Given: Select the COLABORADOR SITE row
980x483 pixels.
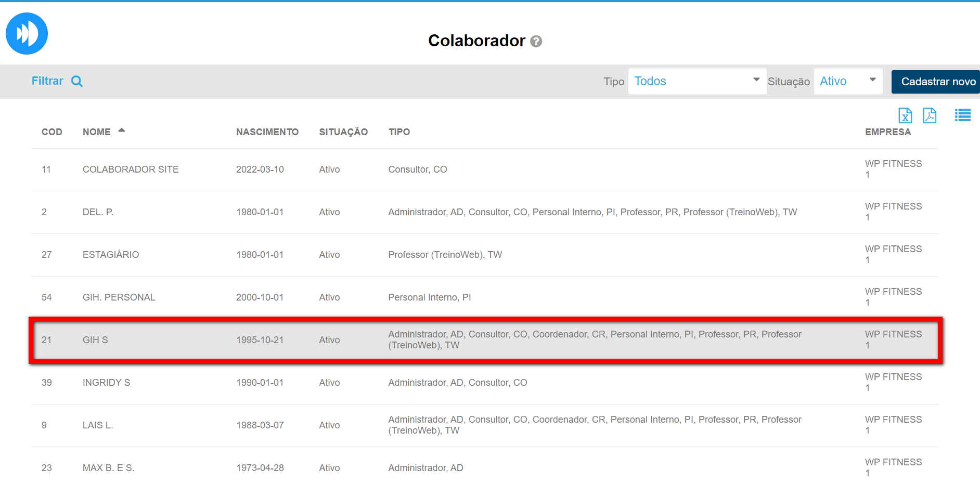Looking at the screenshot, I should (x=130, y=169).
